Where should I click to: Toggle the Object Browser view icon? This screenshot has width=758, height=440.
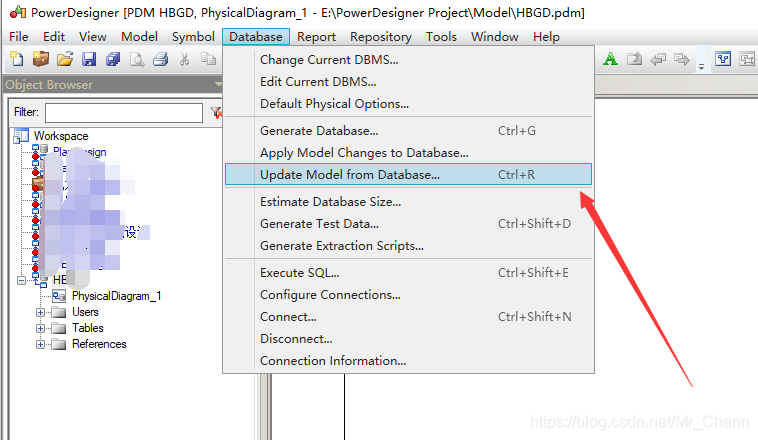tap(723, 59)
